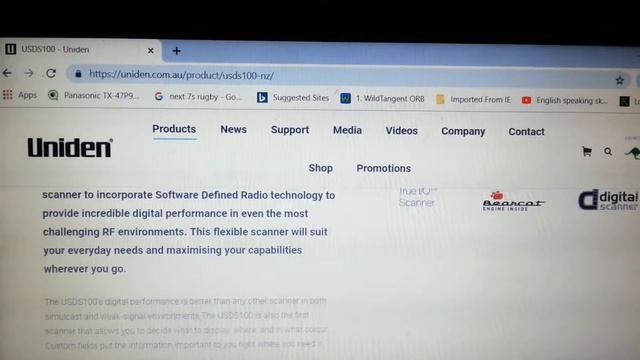Open the News menu item

(x=233, y=129)
